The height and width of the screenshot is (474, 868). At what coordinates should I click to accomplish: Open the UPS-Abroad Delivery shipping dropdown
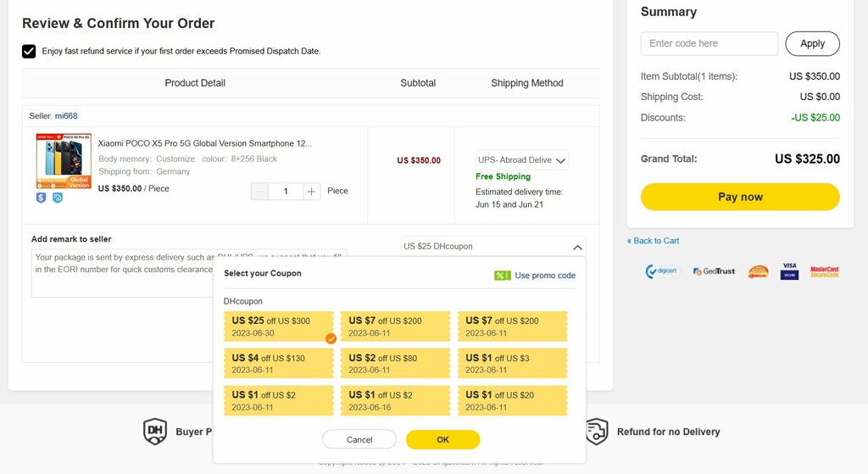click(x=522, y=160)
